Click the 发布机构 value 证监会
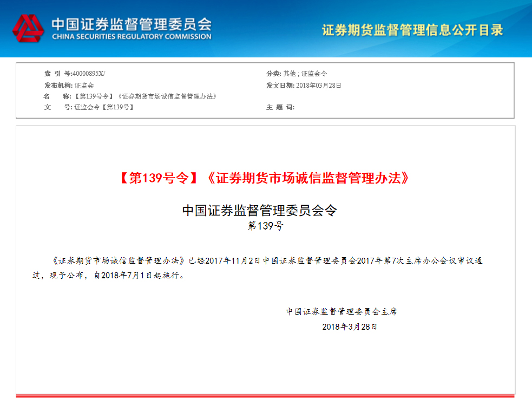Image resolution: width=532 pixels, height=418 pixels. [84, 85]
